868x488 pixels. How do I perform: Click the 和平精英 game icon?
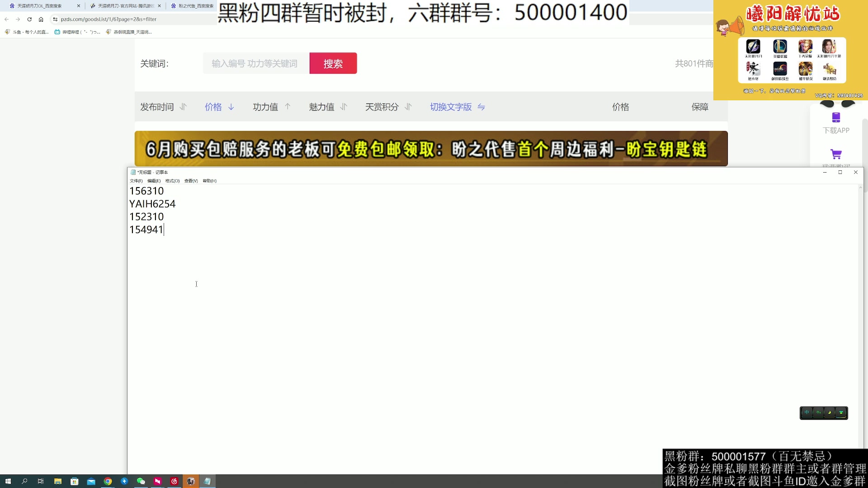805,70
